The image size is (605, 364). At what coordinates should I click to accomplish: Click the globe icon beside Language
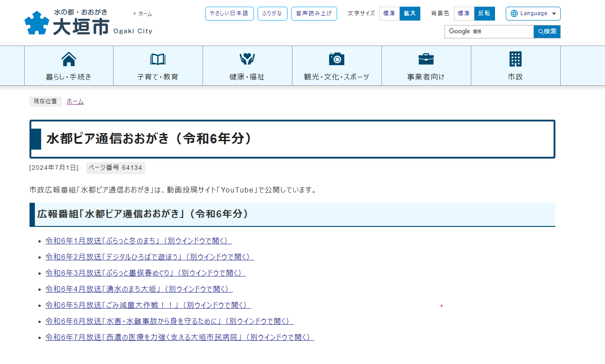pos(514,13)
